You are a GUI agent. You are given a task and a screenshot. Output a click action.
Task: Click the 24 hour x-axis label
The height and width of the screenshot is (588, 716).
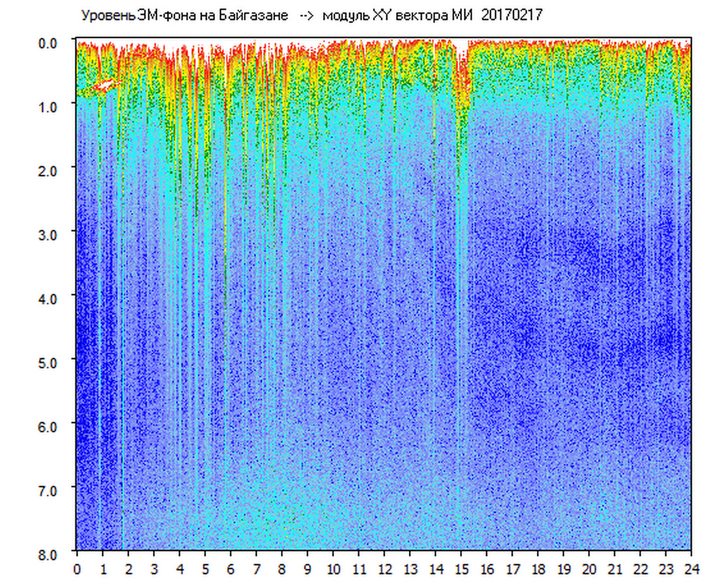pos(691,569)
